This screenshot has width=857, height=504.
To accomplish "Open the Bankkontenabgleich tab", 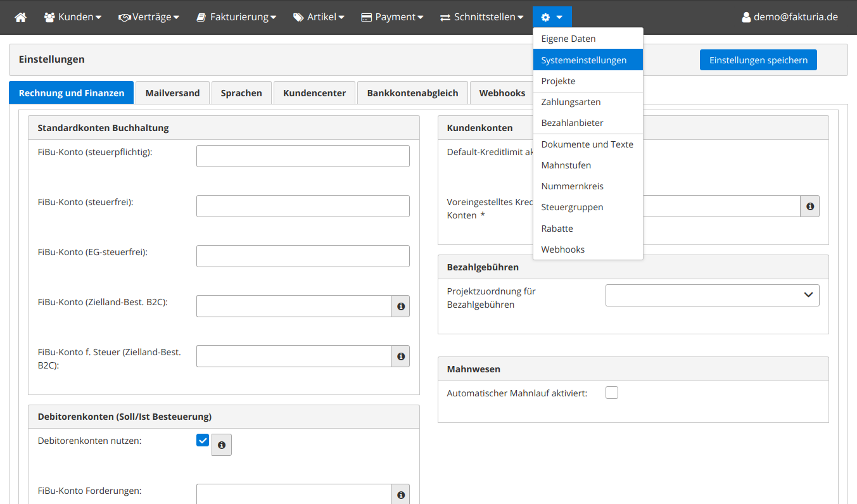I will tap(412, 93).
